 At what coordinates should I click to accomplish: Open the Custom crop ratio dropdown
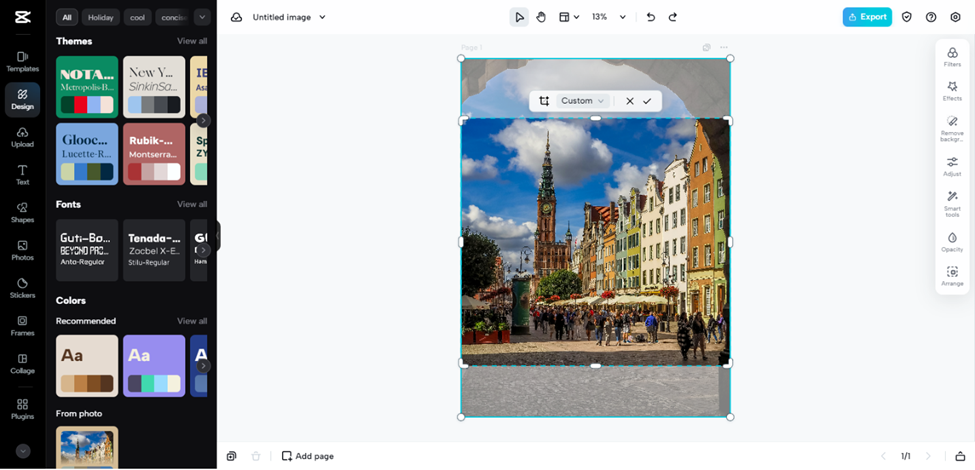(583, 101)
